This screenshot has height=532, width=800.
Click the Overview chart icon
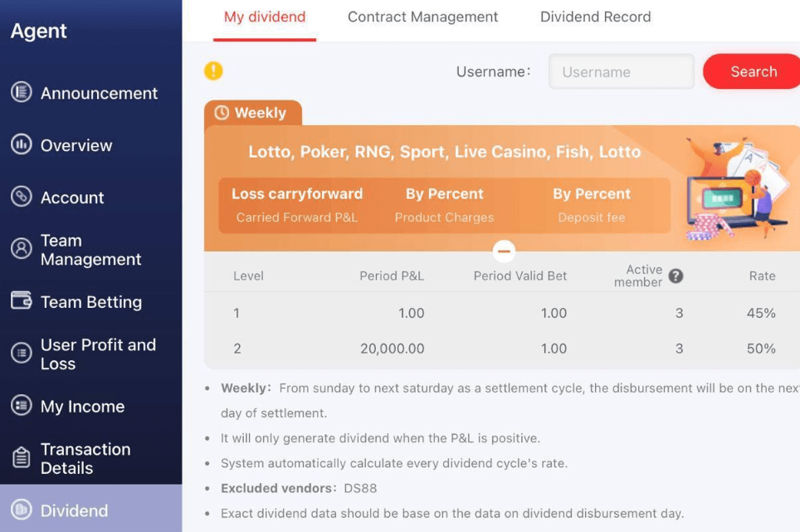point(22,145)
